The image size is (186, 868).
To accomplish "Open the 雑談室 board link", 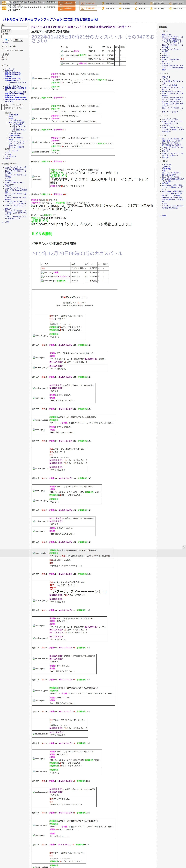I will pyautogui.click(x=11, y=117).
